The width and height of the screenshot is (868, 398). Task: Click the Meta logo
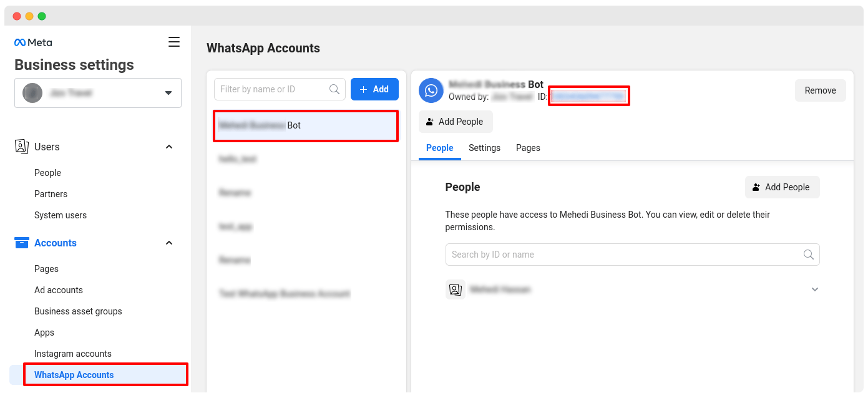32,42
